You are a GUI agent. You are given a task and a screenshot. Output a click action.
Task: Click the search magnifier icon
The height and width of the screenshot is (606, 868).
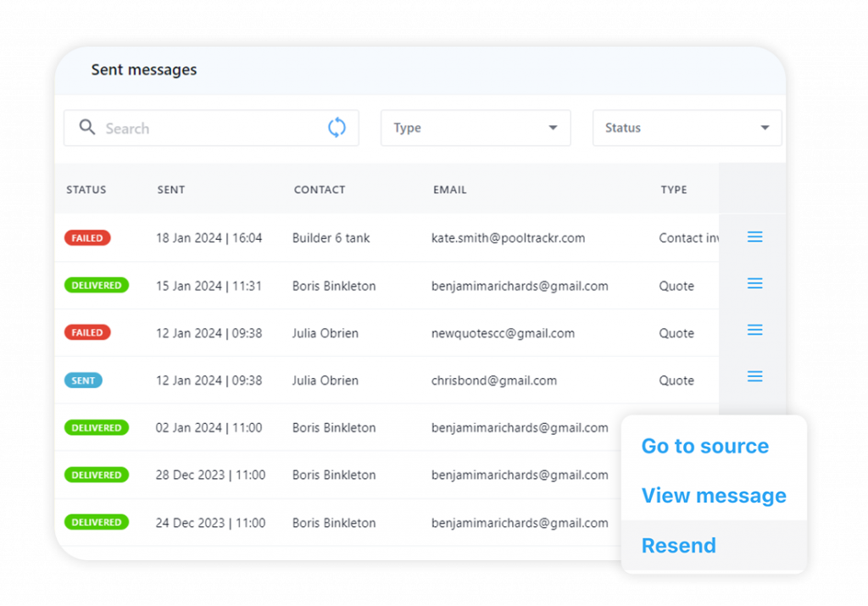coord(86,127)
